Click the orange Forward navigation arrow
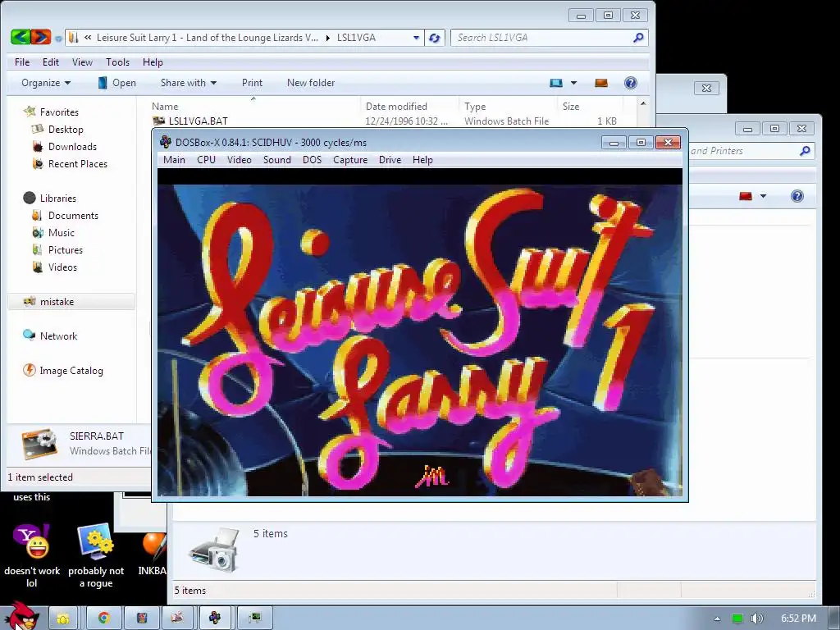This screenshot has height=630, width=840. (x=41, y=37)
